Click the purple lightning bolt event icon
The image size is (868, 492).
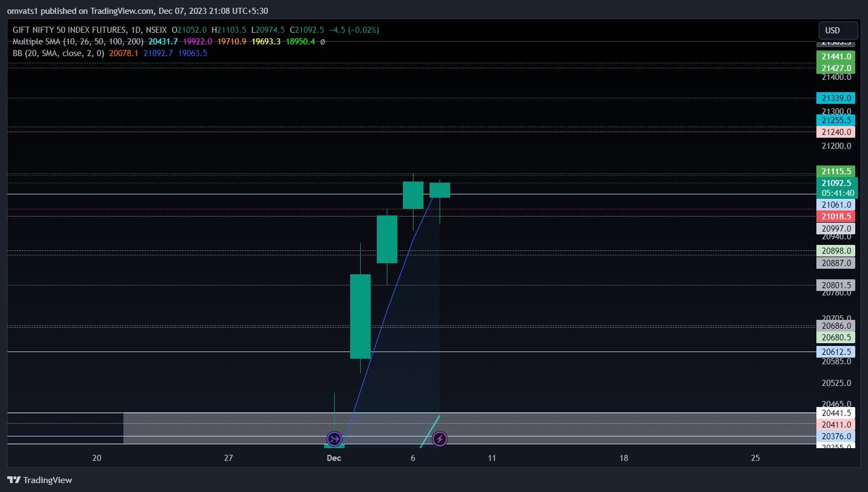[x=440, y=439]
